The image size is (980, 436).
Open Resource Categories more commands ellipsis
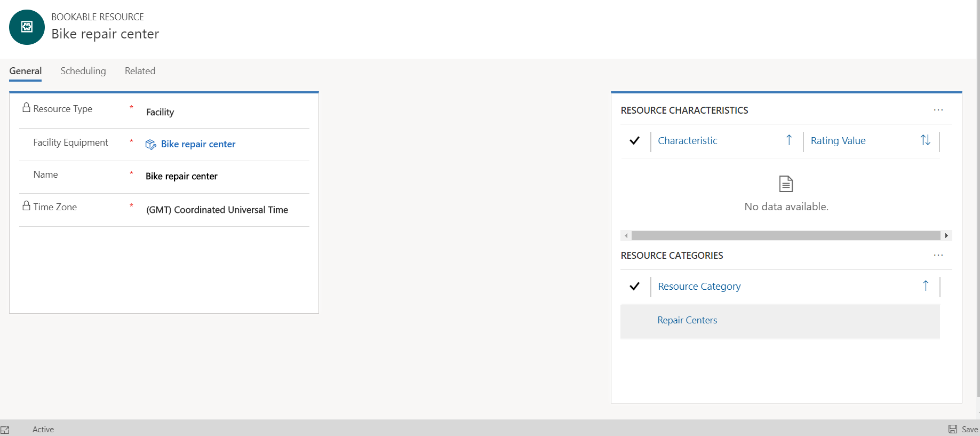click(938, 255)
